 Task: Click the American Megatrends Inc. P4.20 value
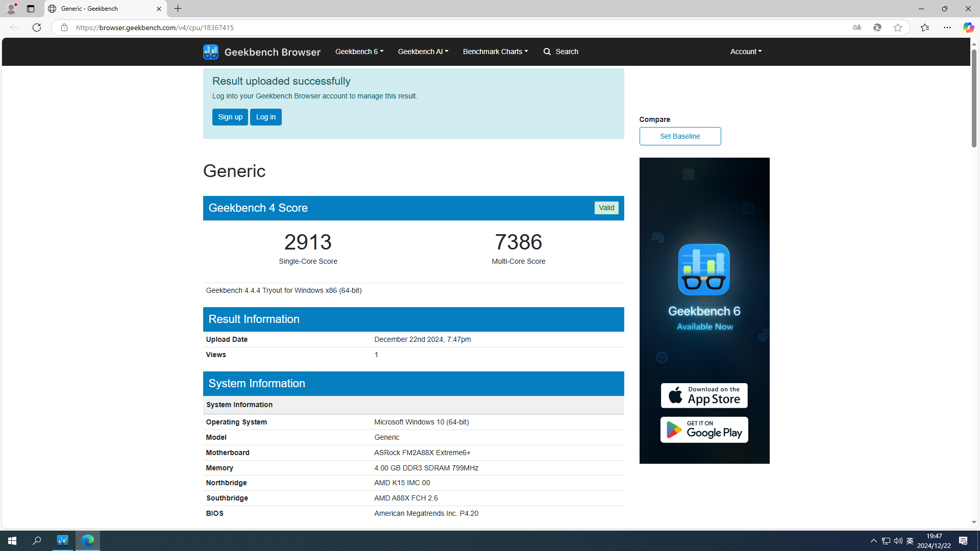(426, 513)
